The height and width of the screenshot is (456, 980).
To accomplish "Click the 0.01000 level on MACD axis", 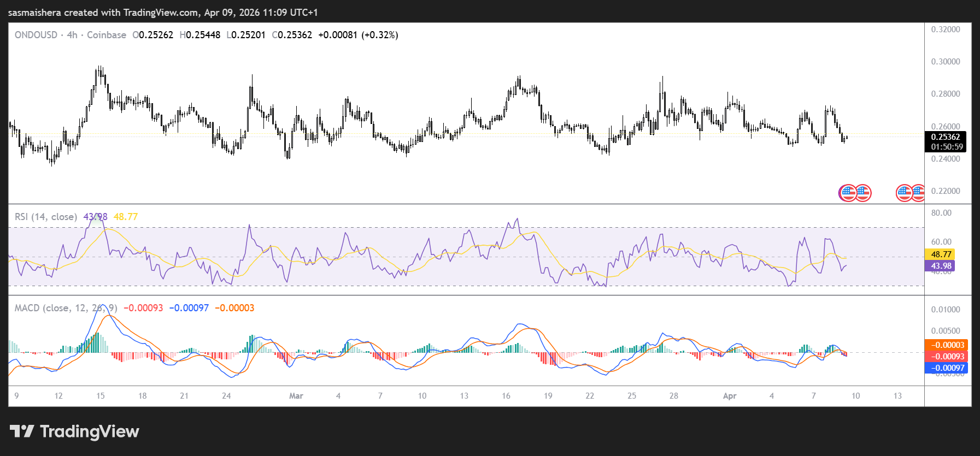I will coord(946,310).
